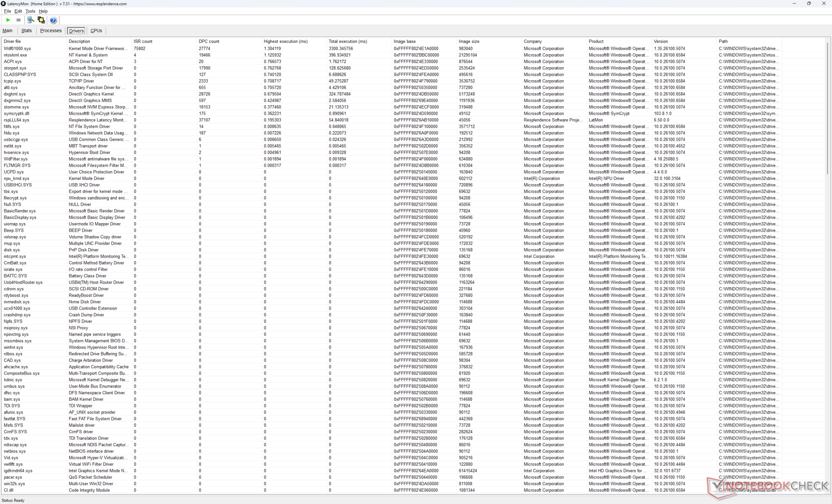
Task: Sort by the Company column header
Action: [533, 42]
